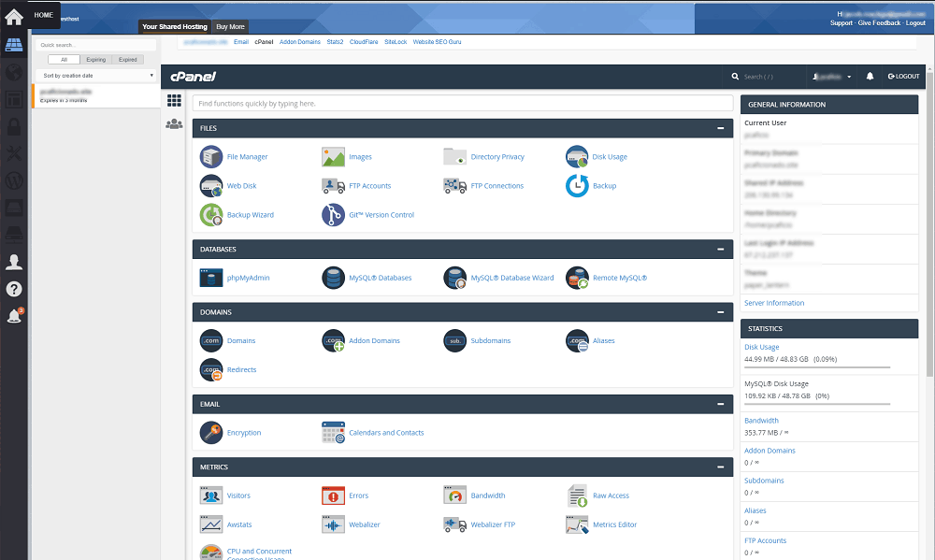Open Calendars and Contacts icon
Screen dimensions: 935x560
(x=334, y=433)
